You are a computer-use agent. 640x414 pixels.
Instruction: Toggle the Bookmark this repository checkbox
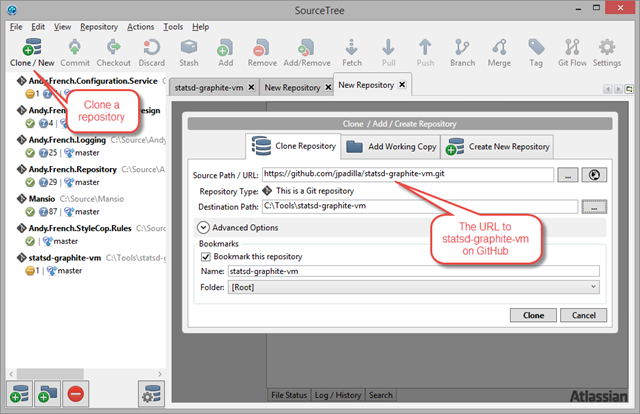[206, 257]
